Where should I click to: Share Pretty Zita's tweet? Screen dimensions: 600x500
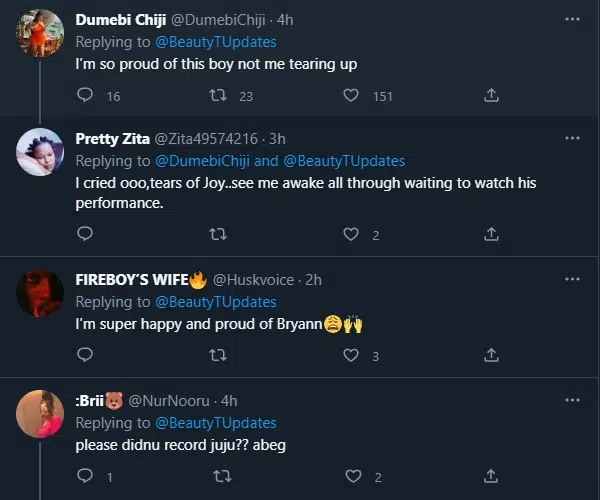click(x=491, y=234)
